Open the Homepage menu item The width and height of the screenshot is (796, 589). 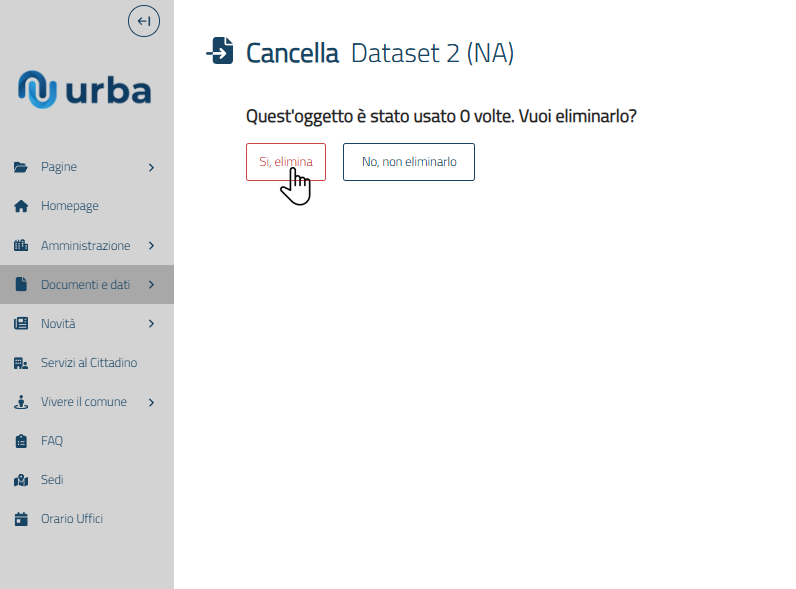click(x=69, y=206)
